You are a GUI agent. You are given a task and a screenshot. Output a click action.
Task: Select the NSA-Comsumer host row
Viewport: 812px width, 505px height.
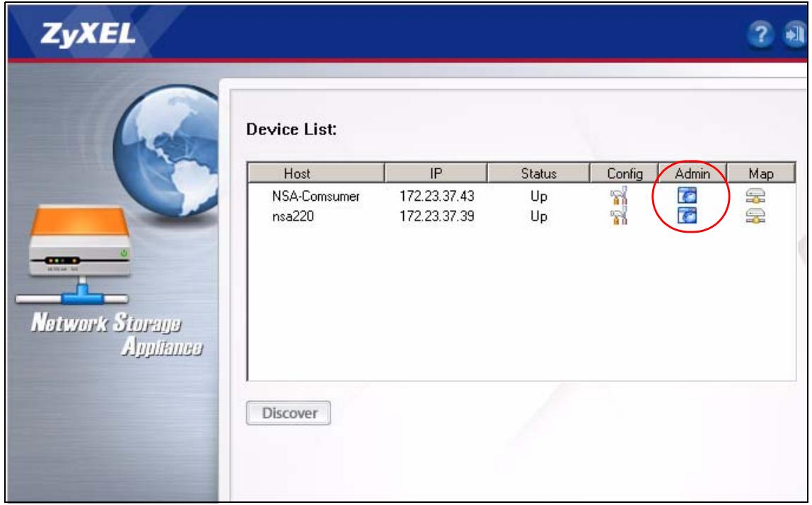[521, 197]
